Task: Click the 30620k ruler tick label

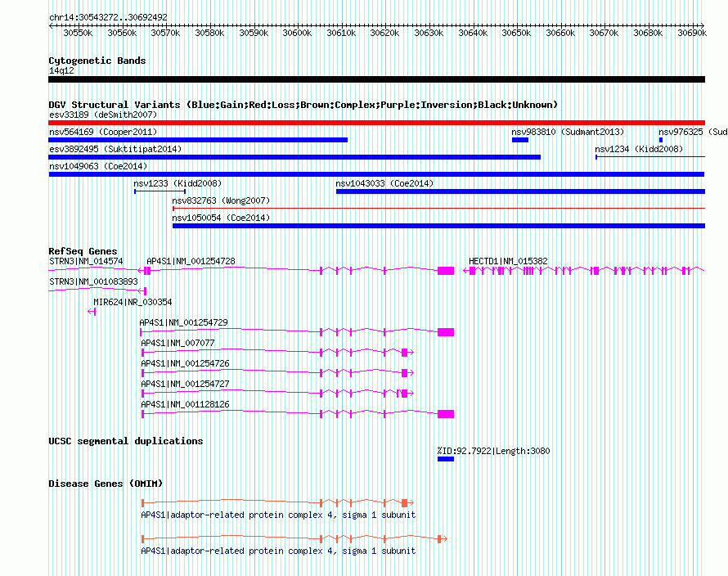Action: [x=384, y=33]
